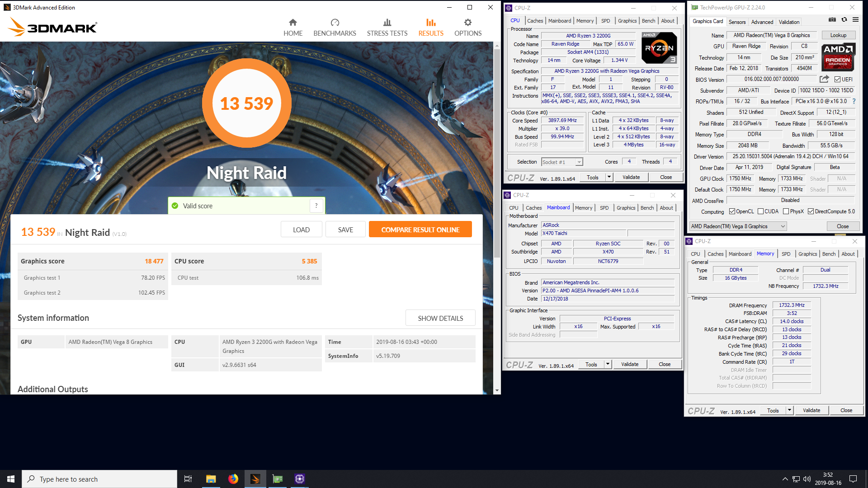Image resolution: width=868 pixels, height=488 pixels.
Task: Open the volume control in the system tray
Action: point(807,479)
